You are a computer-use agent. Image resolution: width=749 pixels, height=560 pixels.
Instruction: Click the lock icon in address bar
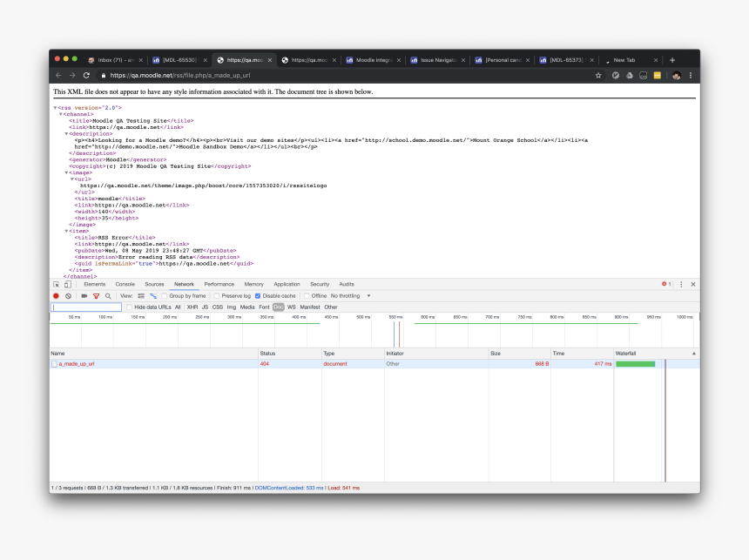click(x=103, y=76)
